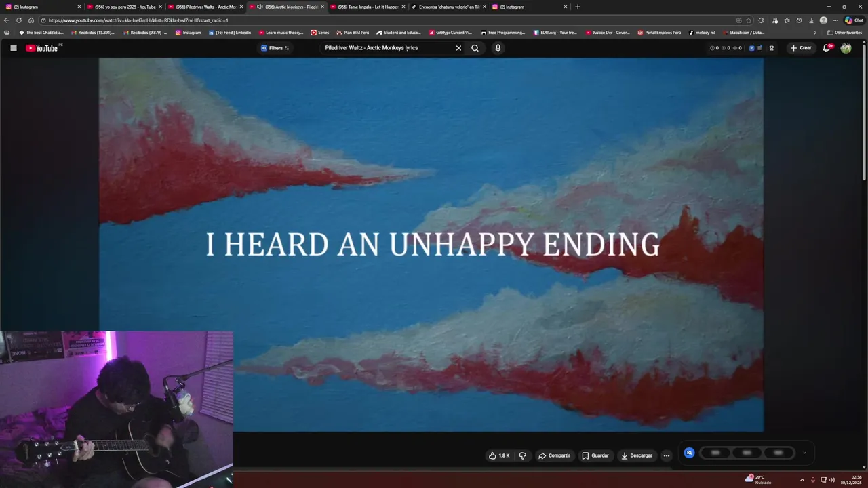Open the YouTube hamburger guide menu

[13, 48]
